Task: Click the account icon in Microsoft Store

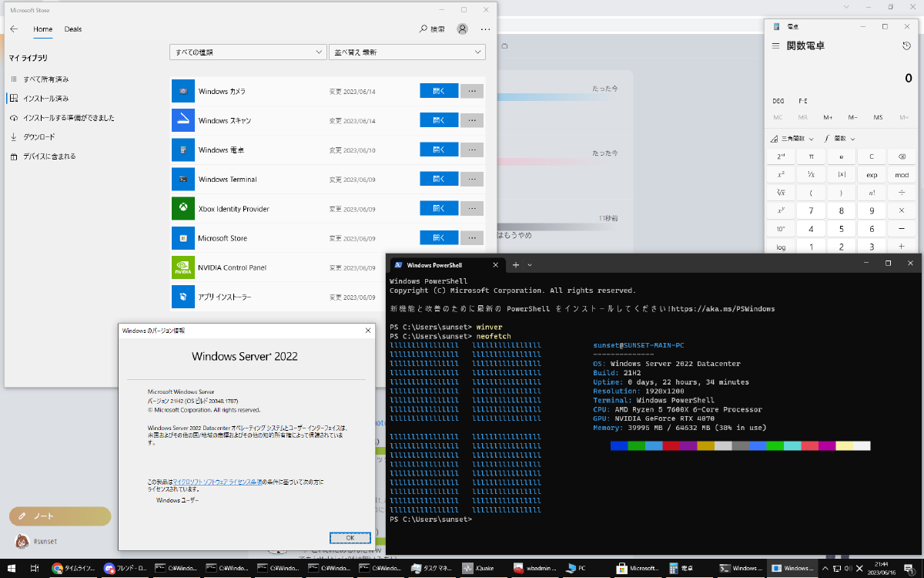Action: [x=461, y=29]
